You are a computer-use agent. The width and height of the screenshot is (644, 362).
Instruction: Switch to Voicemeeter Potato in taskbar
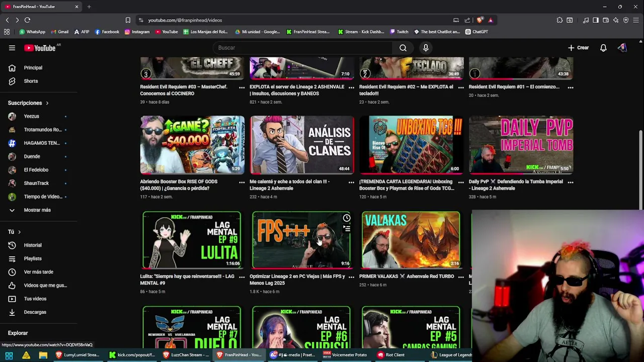pyautogui.click(x=345, y=355)
